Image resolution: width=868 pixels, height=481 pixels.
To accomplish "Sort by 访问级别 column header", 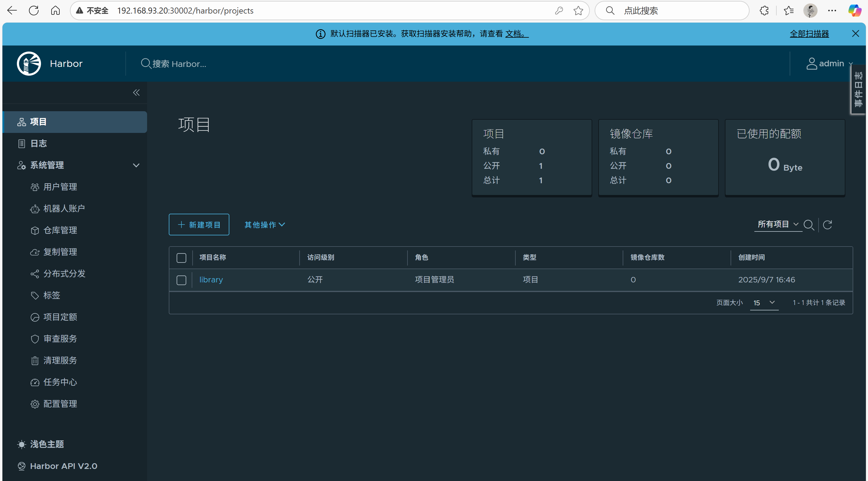I will coord(320,257).
